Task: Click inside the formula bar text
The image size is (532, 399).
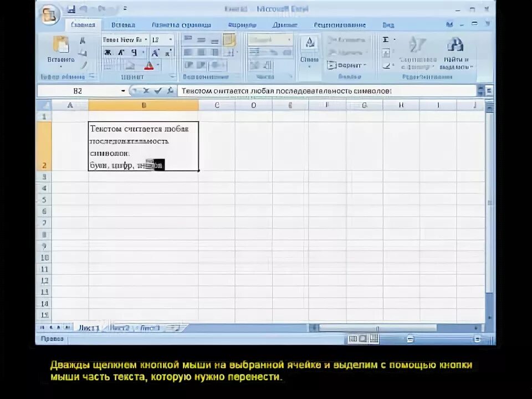Action: click(287, 91)
